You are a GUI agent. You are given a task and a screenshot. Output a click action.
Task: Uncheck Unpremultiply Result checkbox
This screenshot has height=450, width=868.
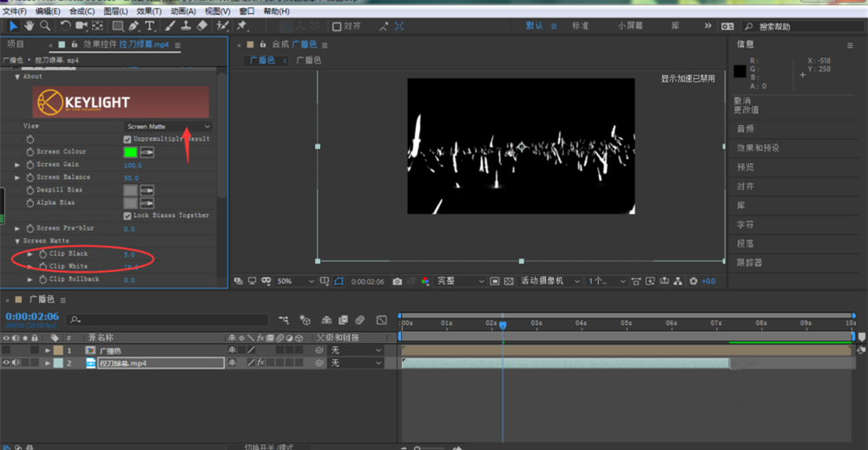click(128, 139)
